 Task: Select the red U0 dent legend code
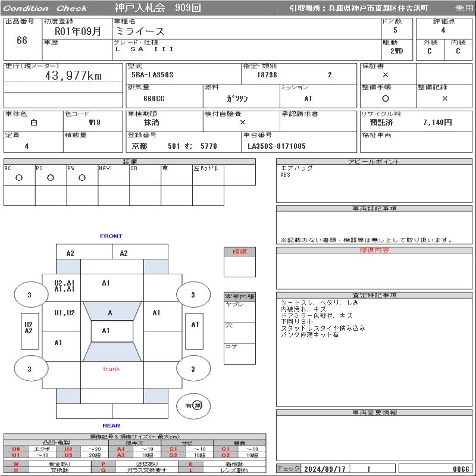[x=16, y=449]
